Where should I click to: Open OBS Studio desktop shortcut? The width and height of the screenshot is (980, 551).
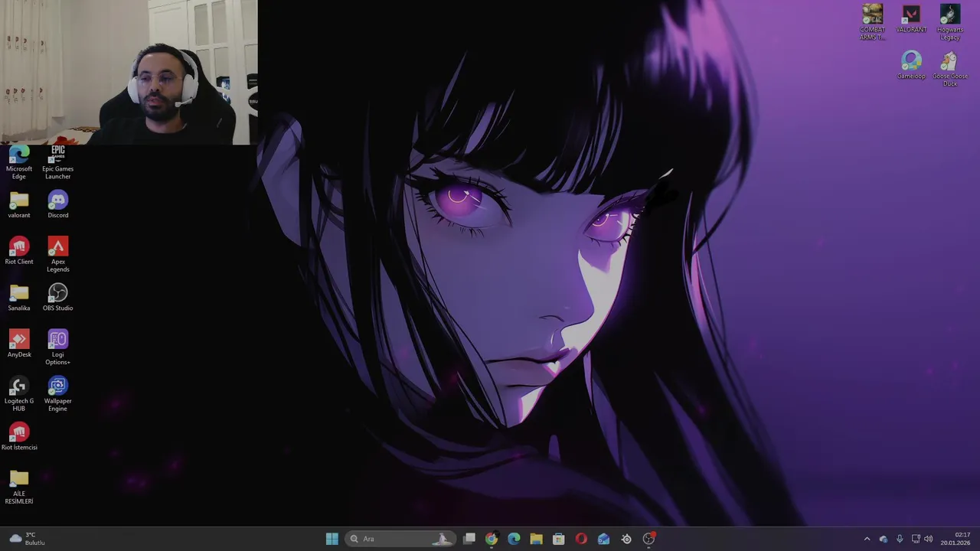(x=57, y=298)
